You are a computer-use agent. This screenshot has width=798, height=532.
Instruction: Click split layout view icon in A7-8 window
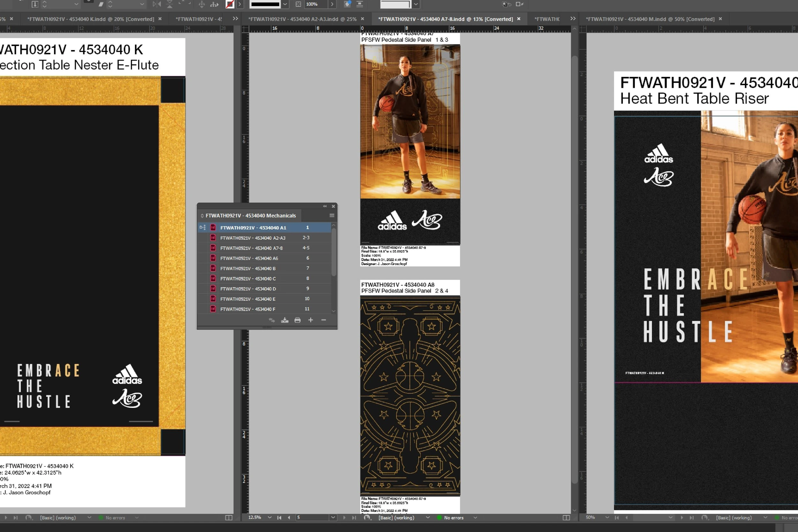(x=566, y=517)
